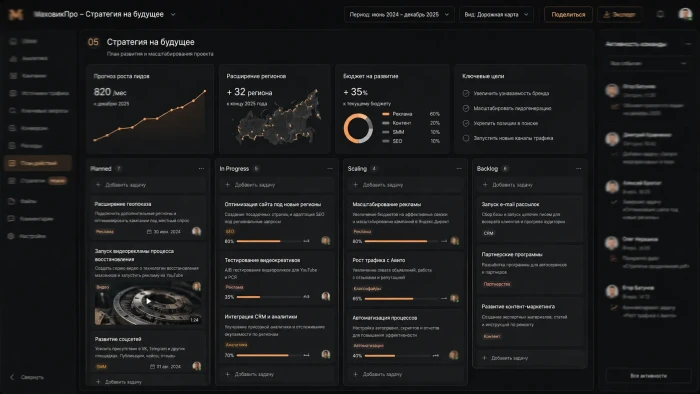
Task: Click Все активности button
Action: (648, 376)
